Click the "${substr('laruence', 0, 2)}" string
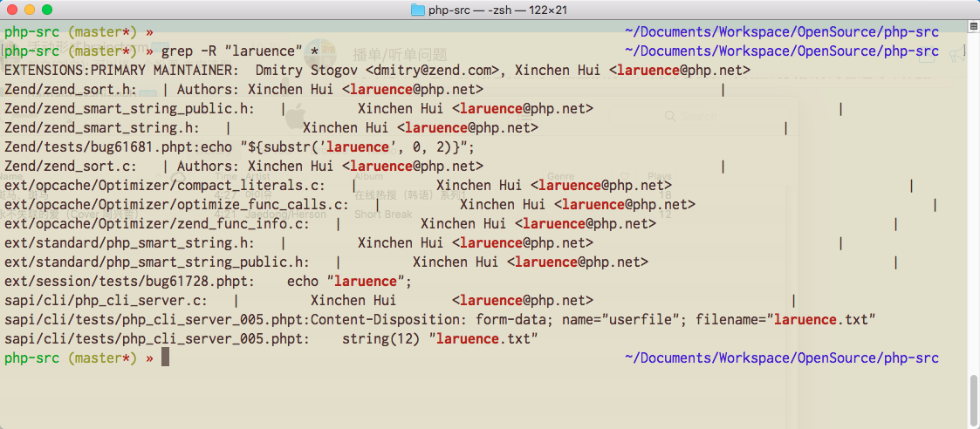 tap(353, 147)
